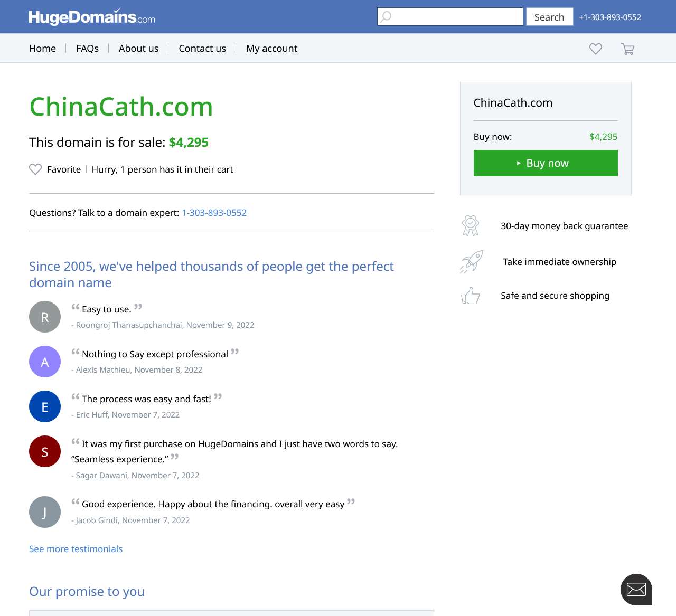
Task: Open the shopping cart icon
Action: tap(627, 49)
